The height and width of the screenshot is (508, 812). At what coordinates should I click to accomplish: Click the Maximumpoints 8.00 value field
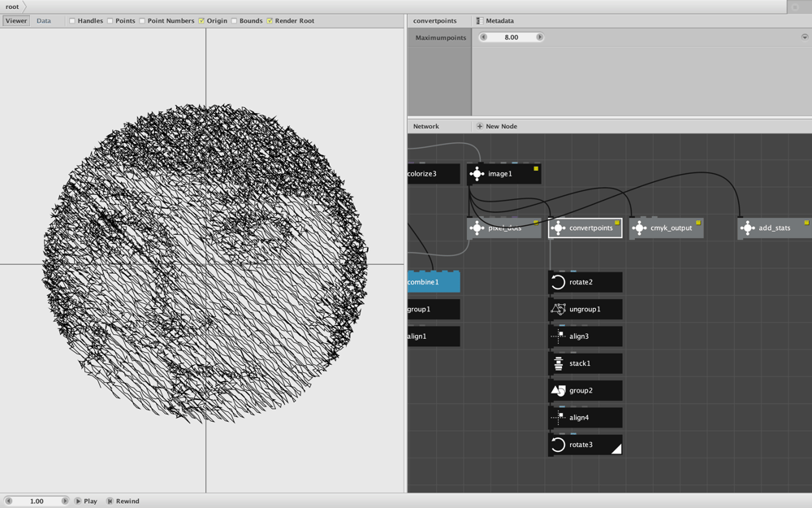click(512, 37)
